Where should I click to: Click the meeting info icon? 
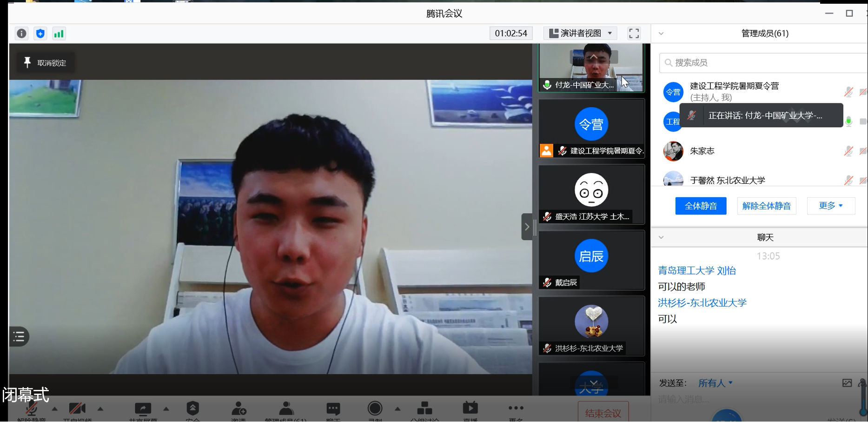click(x=21, y=33)
